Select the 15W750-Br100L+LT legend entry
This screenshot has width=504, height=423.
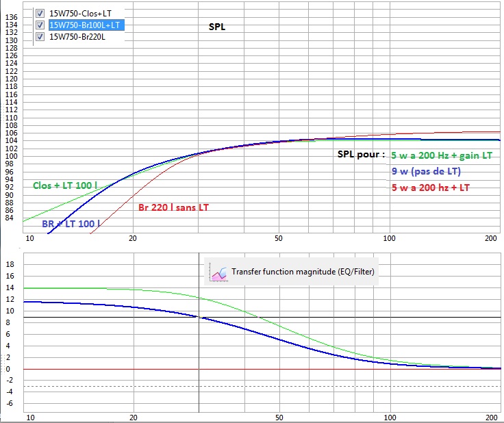[84, 25]
